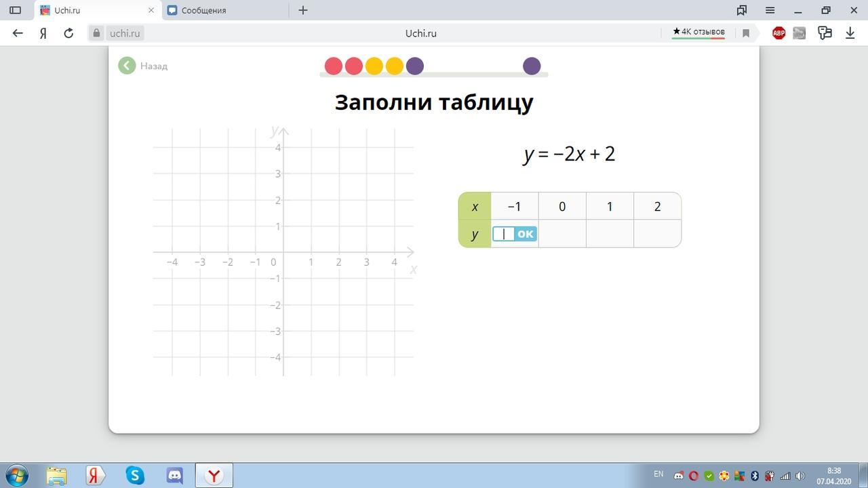This screenshot has width=868, height=488.
Task: Close the Uchi.ru tab
Action: (151, 10)
